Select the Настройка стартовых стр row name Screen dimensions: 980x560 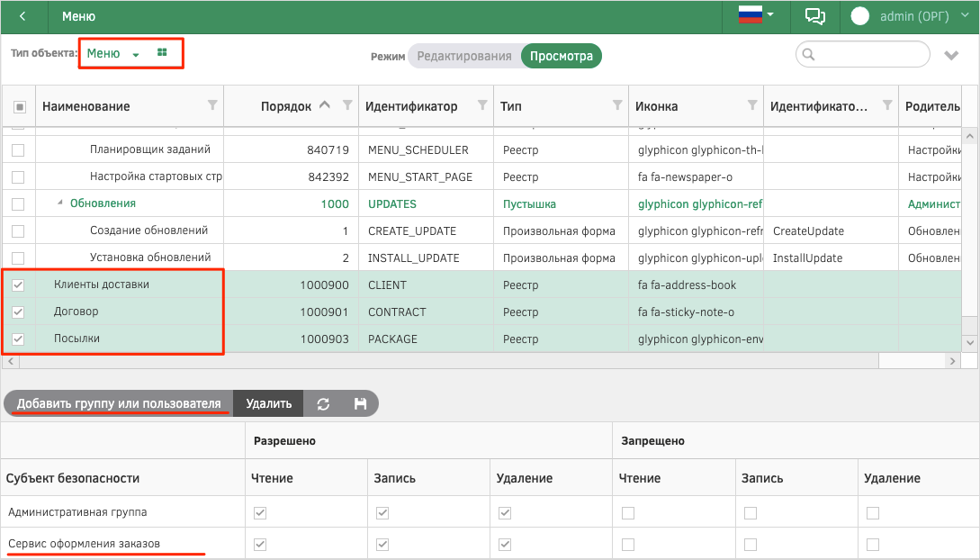pyautogui.click(x=157, y=176)
